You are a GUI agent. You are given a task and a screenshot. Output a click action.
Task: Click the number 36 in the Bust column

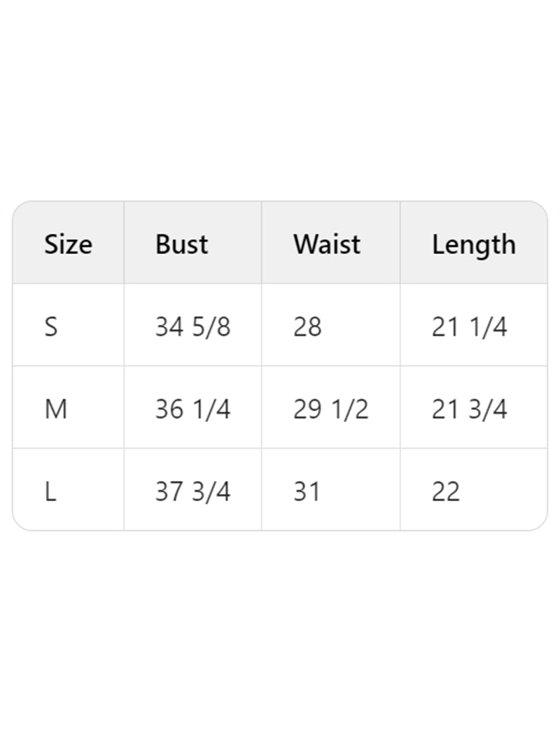[x=169, y=409]
